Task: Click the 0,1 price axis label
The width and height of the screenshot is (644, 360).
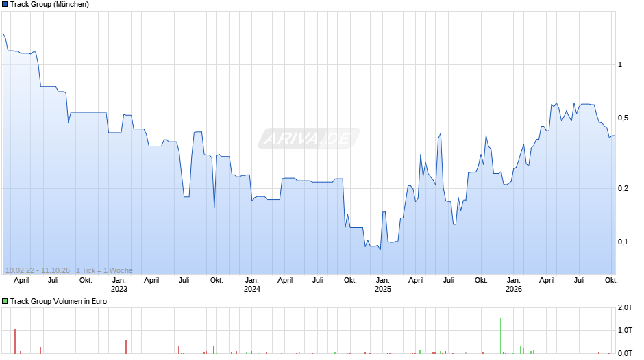Action: click(x=623, y=242)
